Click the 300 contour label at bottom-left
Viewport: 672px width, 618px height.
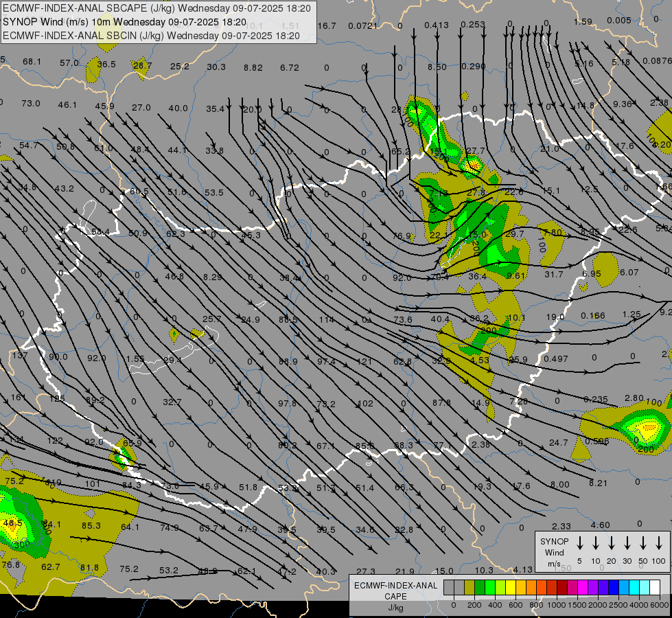[x=21, y=545]
